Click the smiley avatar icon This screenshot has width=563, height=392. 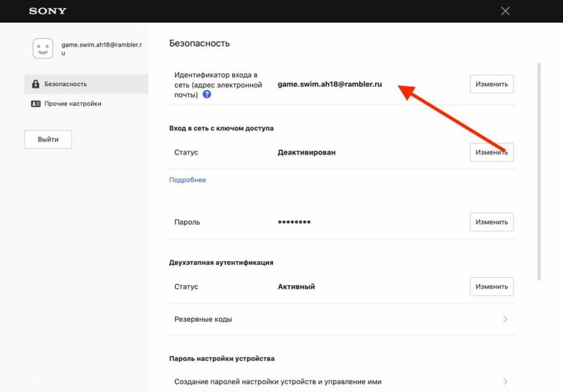pos(43,48)
